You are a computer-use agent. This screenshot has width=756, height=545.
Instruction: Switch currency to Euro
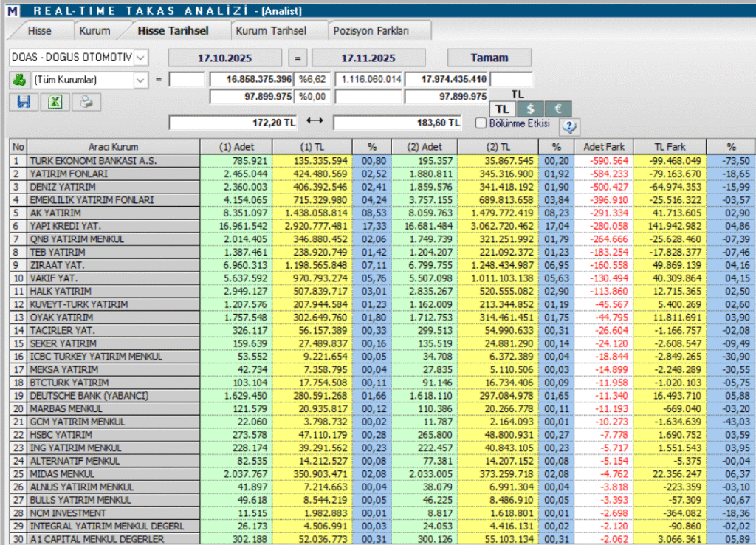pyautogui.click(x=558, y=109)
